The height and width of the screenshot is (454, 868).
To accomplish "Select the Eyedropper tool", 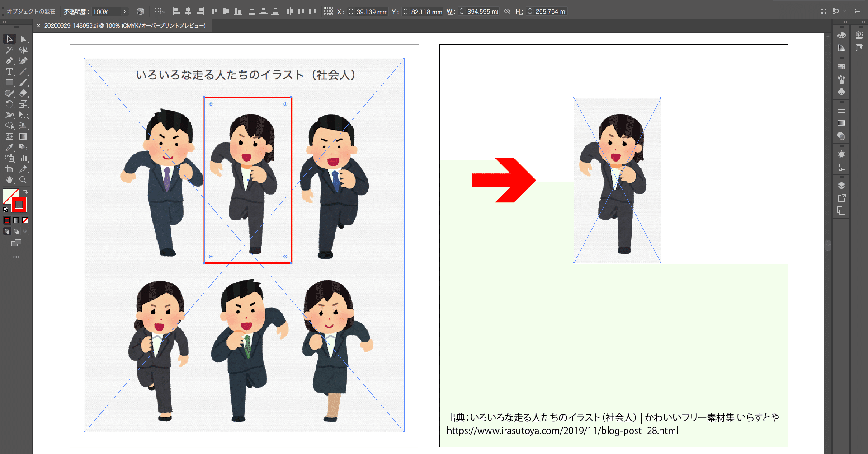I will [x=9, y=147].
